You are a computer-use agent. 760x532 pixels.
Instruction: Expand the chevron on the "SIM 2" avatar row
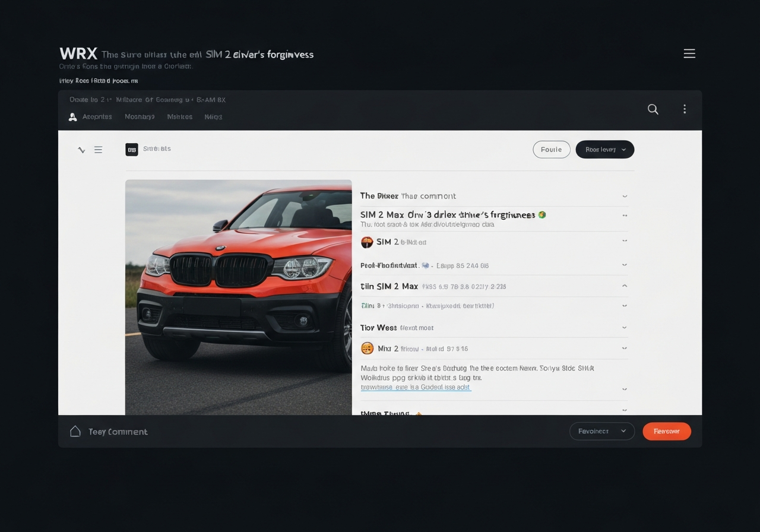pyautogui.click(x=625, y=241)
